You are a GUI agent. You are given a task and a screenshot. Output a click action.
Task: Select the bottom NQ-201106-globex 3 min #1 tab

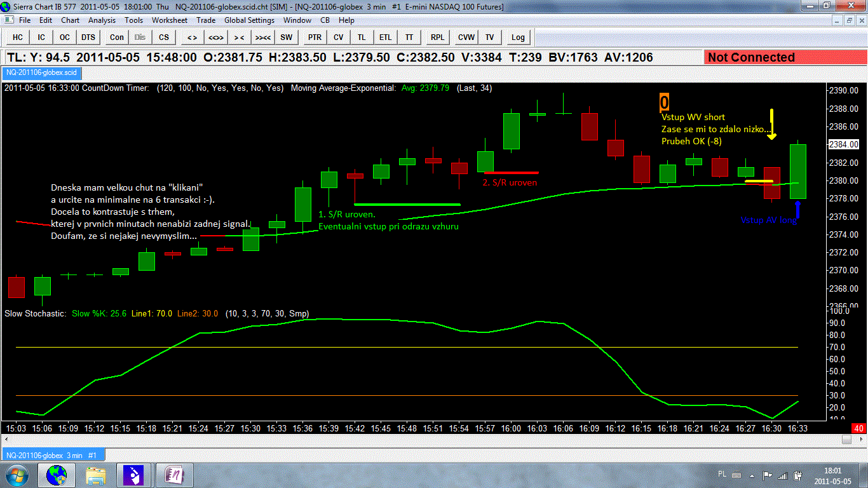tap(53, 455)
